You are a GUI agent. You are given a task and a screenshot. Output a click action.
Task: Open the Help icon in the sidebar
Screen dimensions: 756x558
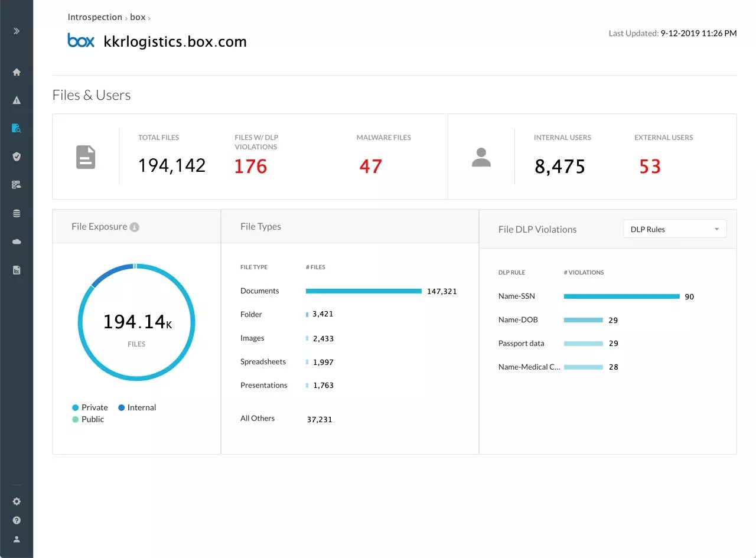[x=17, y=520]
